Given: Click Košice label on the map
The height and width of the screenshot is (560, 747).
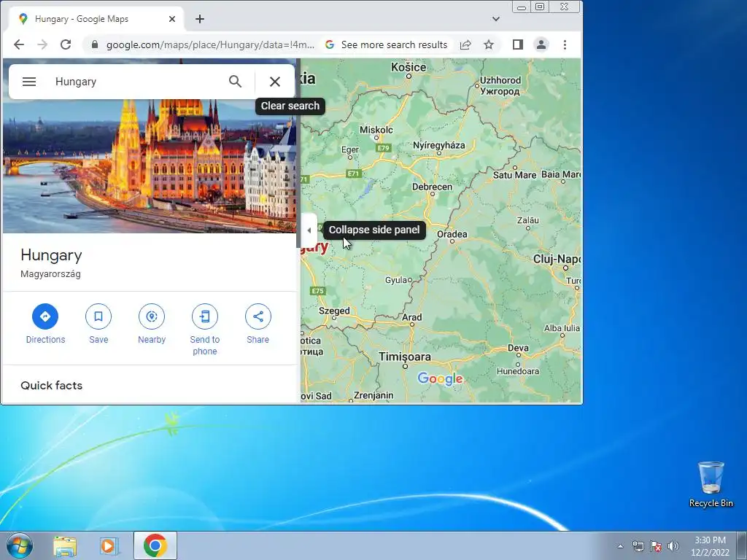Looking at the screenshot, I should pos(409,67).
